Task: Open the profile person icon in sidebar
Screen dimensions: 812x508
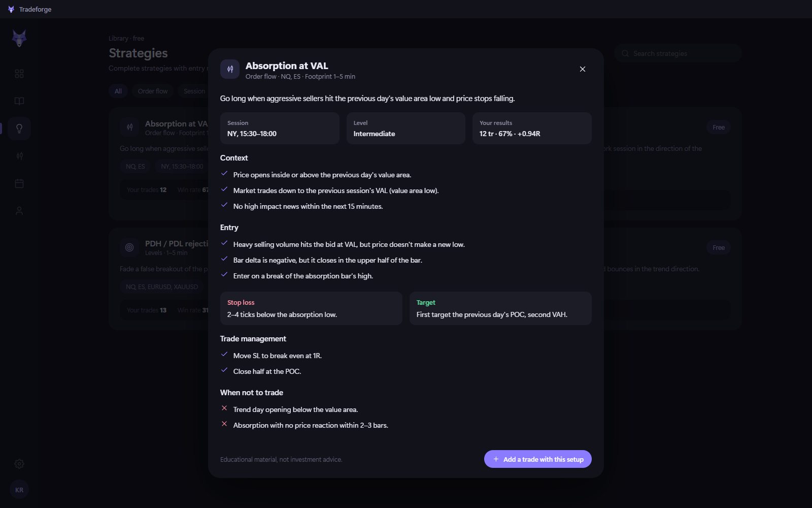Action: 19,211
